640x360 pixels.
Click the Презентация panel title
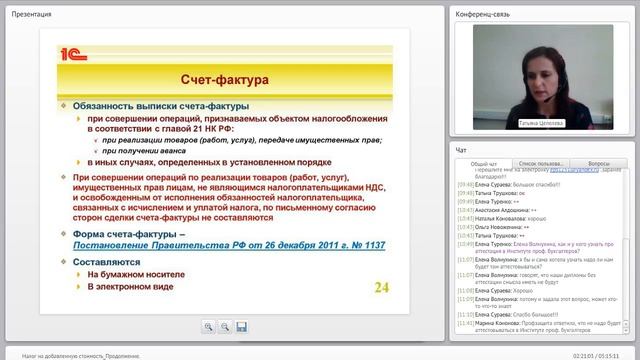[31, 14]
